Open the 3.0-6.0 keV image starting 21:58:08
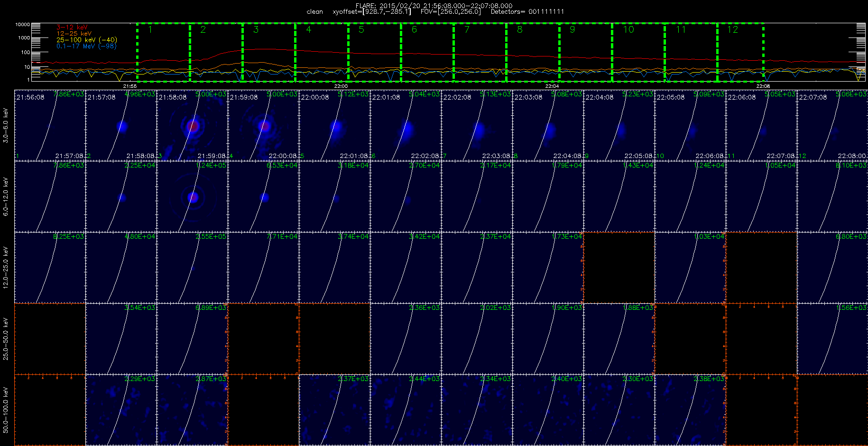The width and height of the screenshot is (868, 446). (192, 125)
